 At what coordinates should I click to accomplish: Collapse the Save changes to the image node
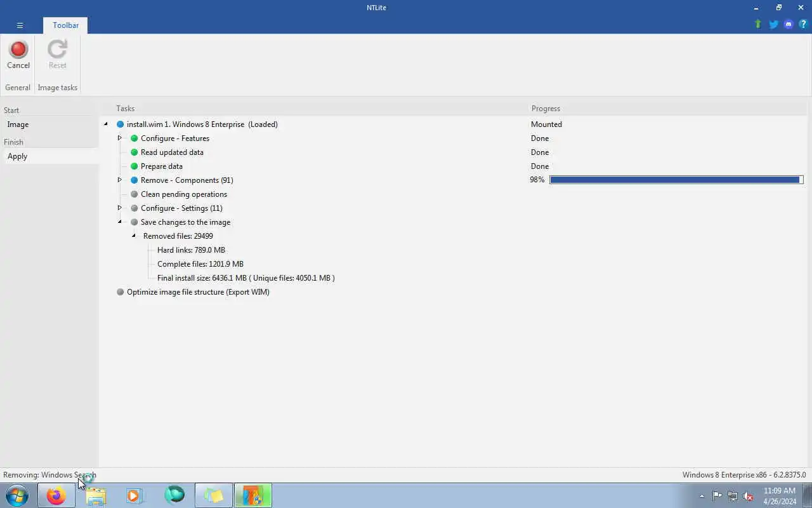click(x=119, y=222)
